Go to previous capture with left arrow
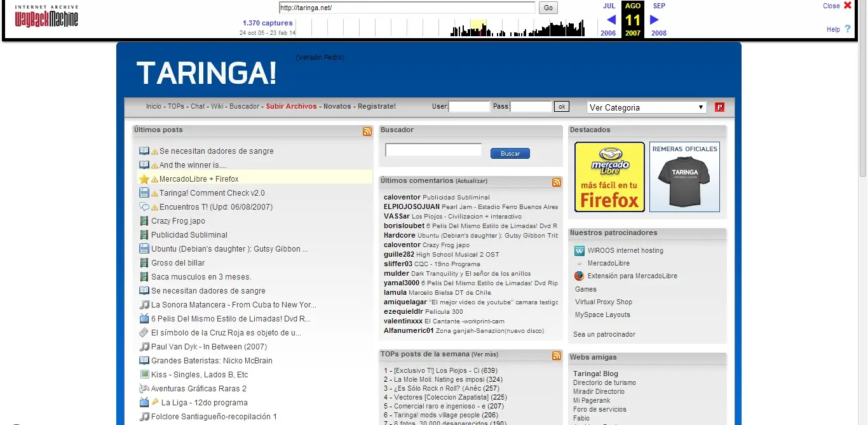 [x=611, y=20]
